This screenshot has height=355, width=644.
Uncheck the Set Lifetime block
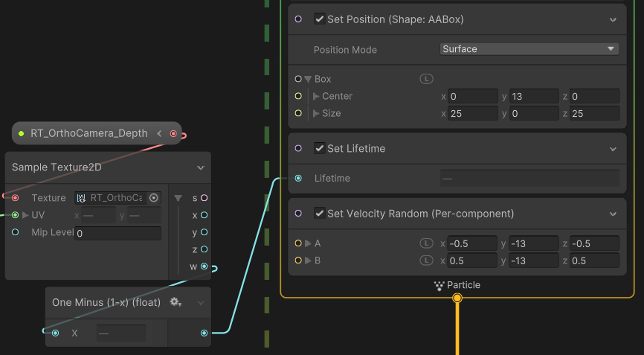pos(319,148)
